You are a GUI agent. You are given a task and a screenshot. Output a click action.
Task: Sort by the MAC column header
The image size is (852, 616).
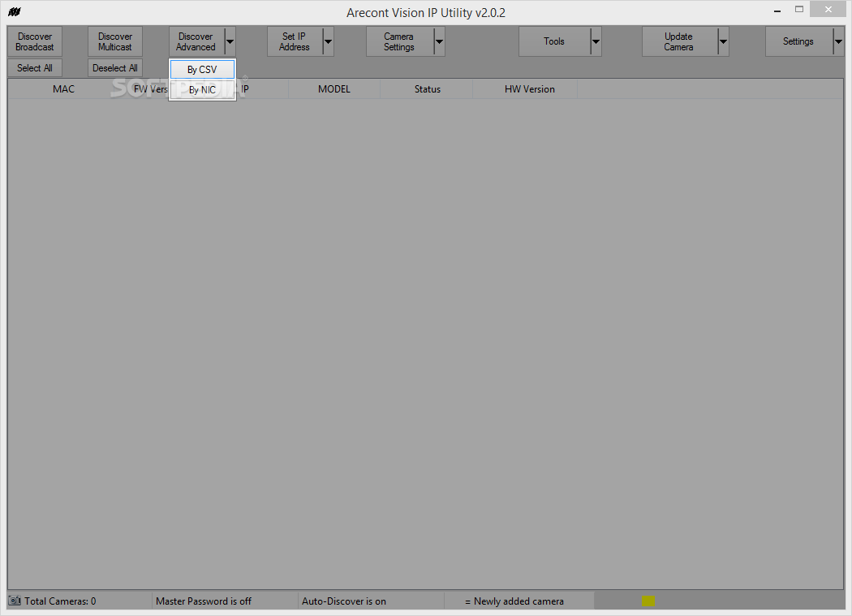tap(63, 89)
